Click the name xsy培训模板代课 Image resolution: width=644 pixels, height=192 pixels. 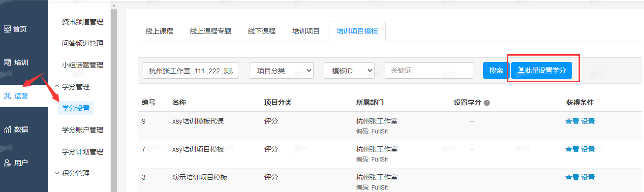pos(198,121)
